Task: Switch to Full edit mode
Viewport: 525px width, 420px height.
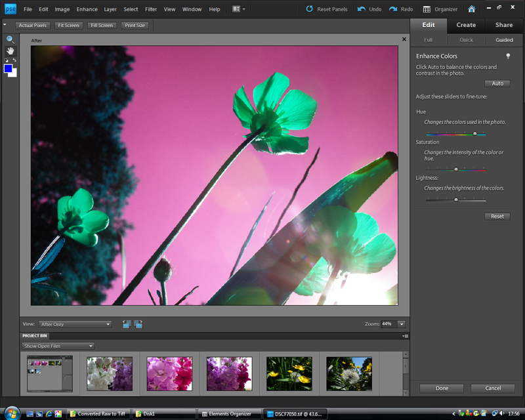Action: coord(429,40)
